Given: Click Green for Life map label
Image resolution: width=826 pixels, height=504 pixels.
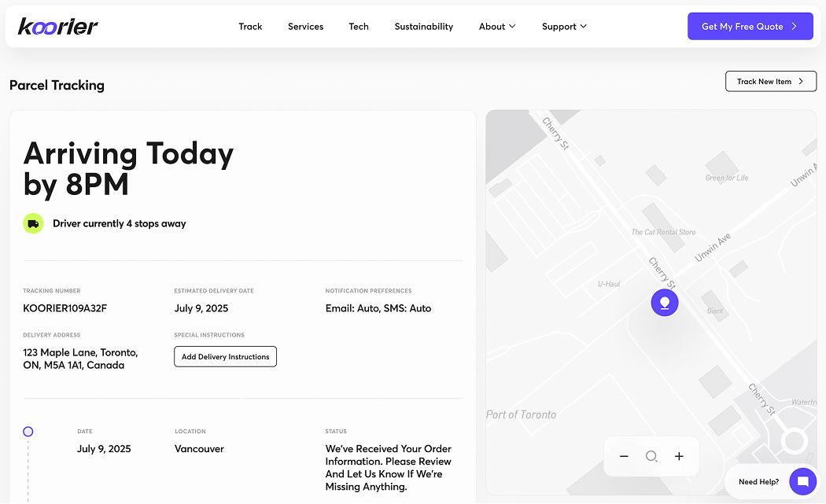Looking at the screenshot, I should (x=726, y=178).
